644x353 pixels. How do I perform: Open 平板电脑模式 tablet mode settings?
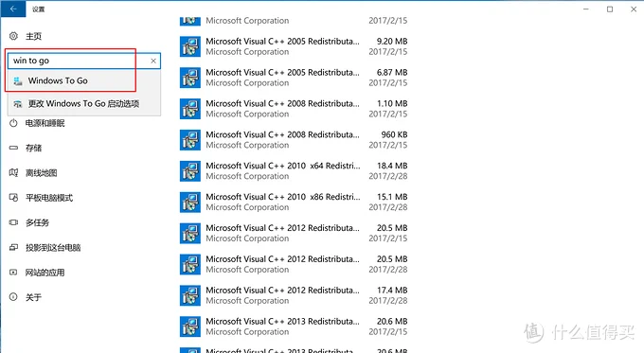coord(49,198)
